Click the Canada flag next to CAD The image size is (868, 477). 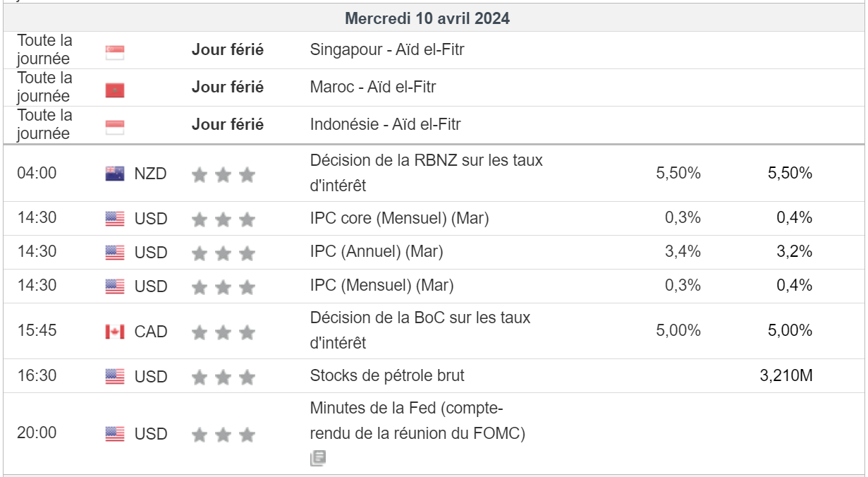115,331
